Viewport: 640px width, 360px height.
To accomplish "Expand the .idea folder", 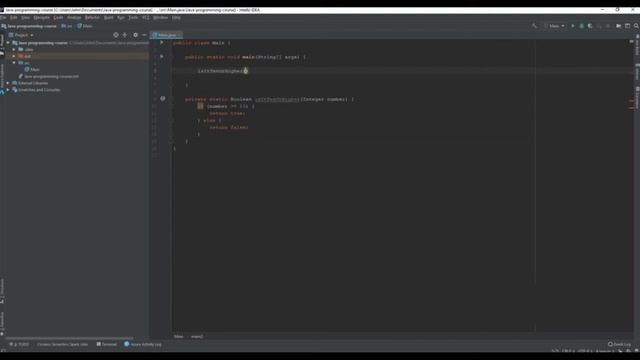I will pos(14,49).
